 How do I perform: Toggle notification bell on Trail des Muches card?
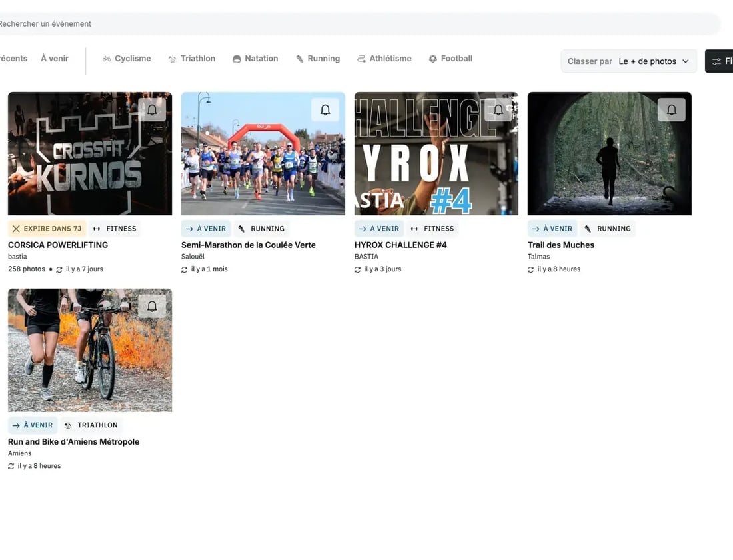tap(672, 110)
